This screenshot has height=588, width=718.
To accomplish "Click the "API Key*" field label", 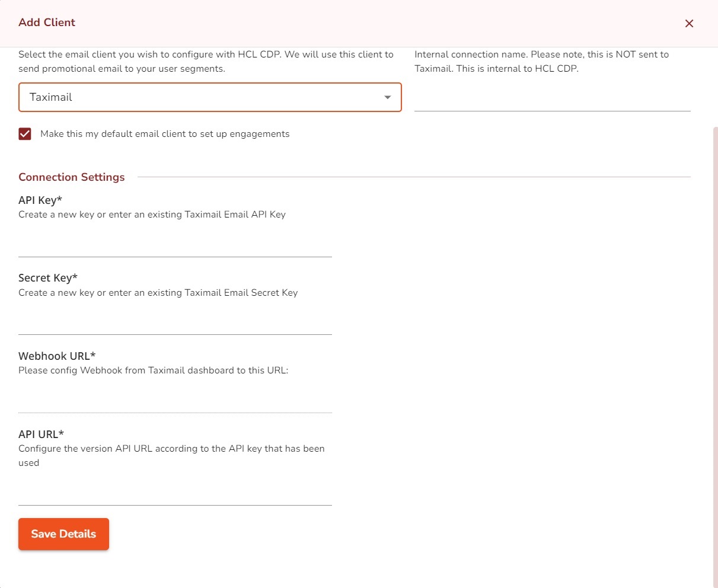I will [x=40, y=200].
